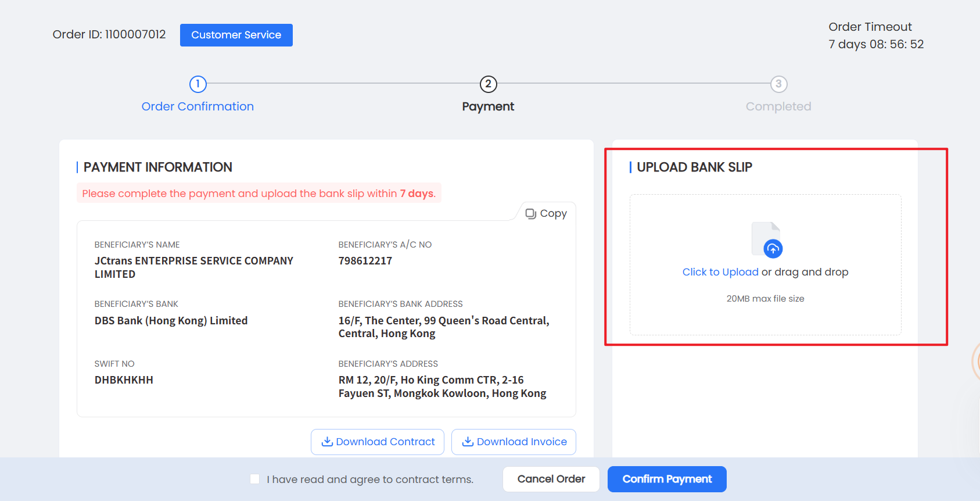Viewport: 980px width, 501px height.
Task: Select the Completed step label
Action: [x=778, y=106]
